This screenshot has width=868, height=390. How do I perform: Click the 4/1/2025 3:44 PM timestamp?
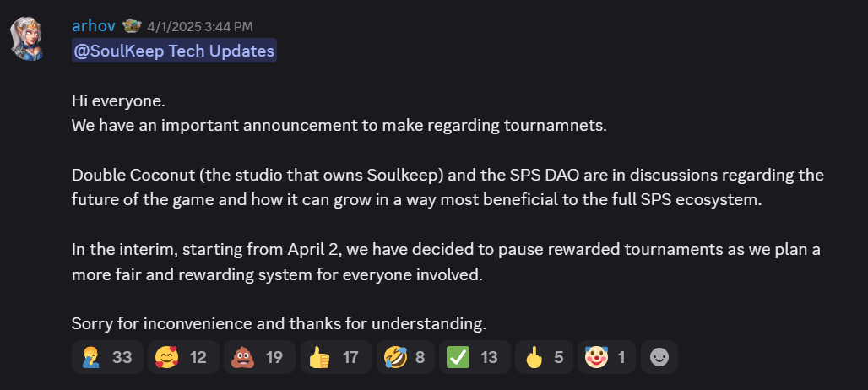click(199, 27)
